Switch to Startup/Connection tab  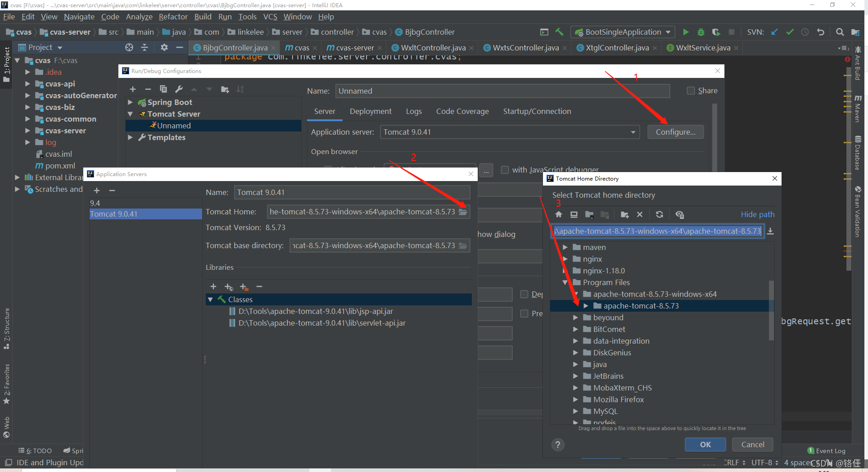tap(537, 111)
